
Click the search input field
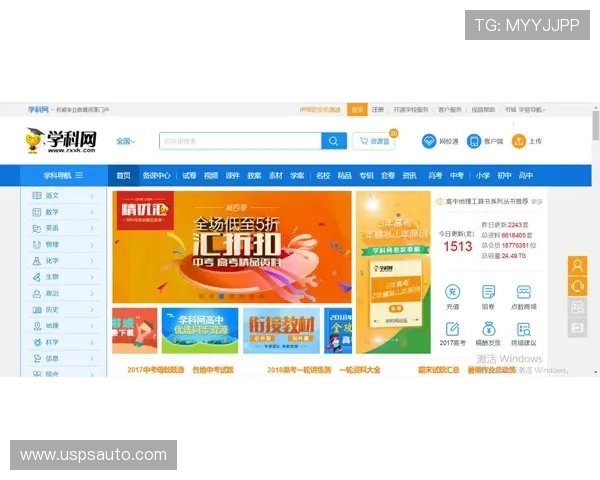pos(240,141)
